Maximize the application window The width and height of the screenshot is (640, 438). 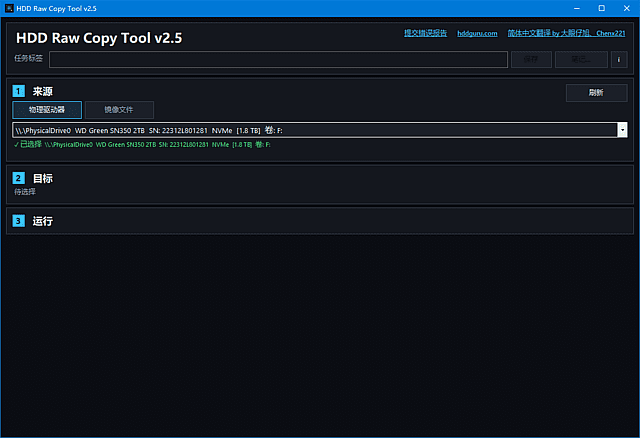coord(601,8)
